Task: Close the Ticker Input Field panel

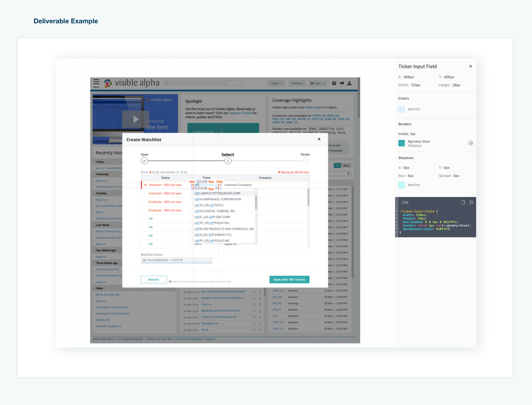Action: 471,66
